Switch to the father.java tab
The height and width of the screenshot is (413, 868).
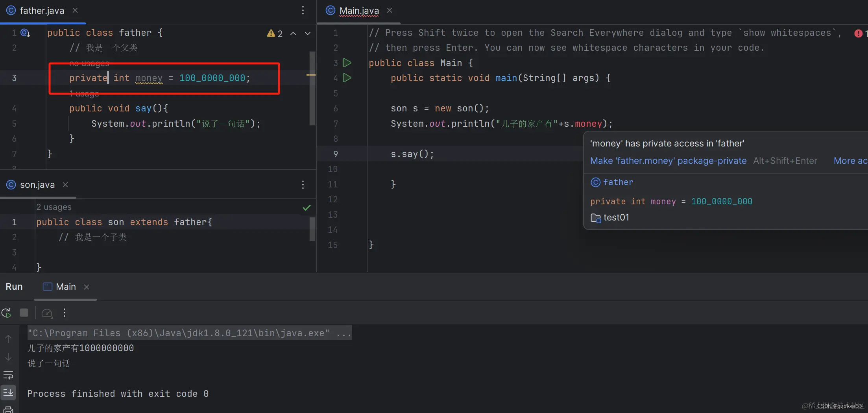tap(42, 11)
